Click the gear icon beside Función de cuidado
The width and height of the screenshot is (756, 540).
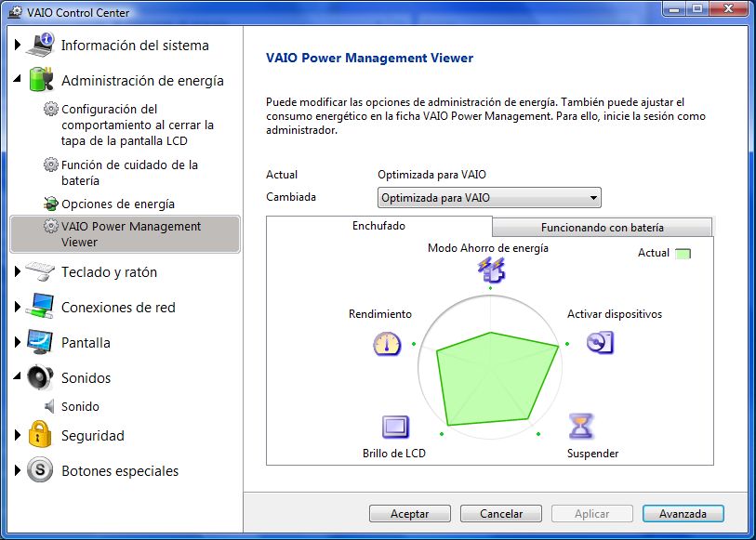click(x=50, y=165)
